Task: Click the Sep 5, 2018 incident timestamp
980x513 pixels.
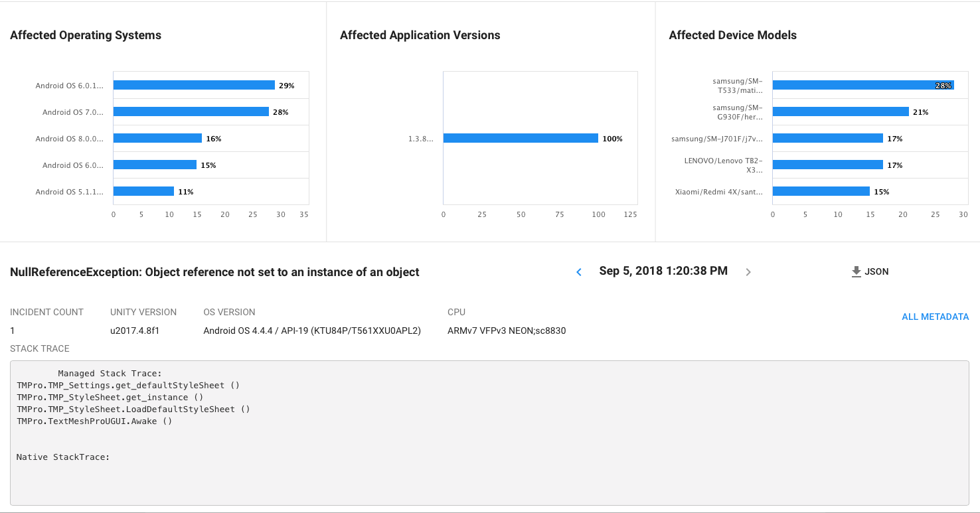Action: point(663,271)
